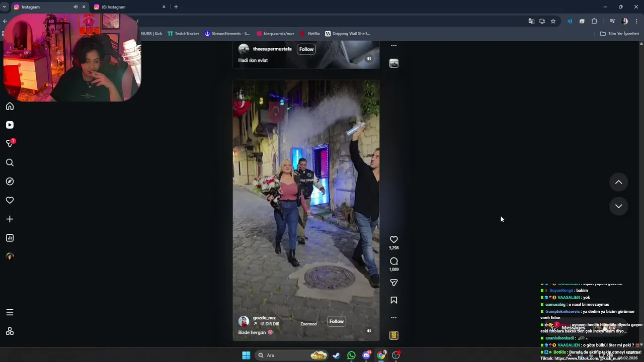The width and height of the screenshot is (644, 362).
Task: Follow gozde_nez
Action: pyautogui.click(x=337, y=321)
